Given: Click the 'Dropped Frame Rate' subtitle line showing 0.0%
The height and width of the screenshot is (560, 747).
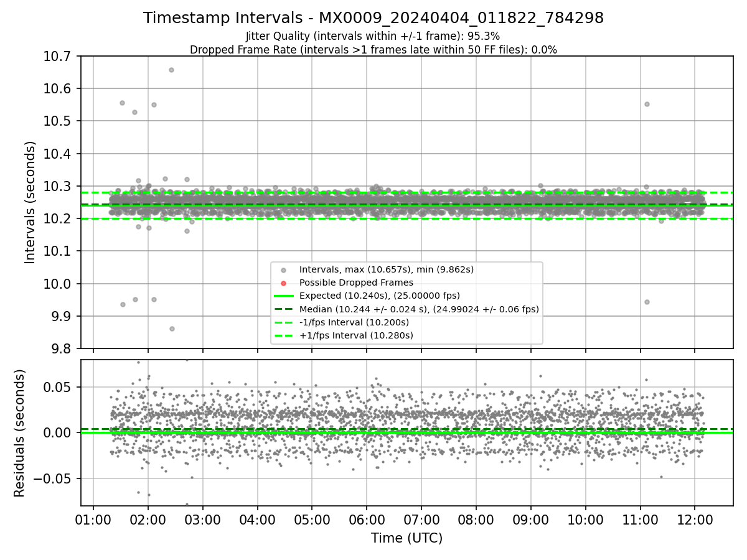Looking at the screenshot, I should coord(374,50).
